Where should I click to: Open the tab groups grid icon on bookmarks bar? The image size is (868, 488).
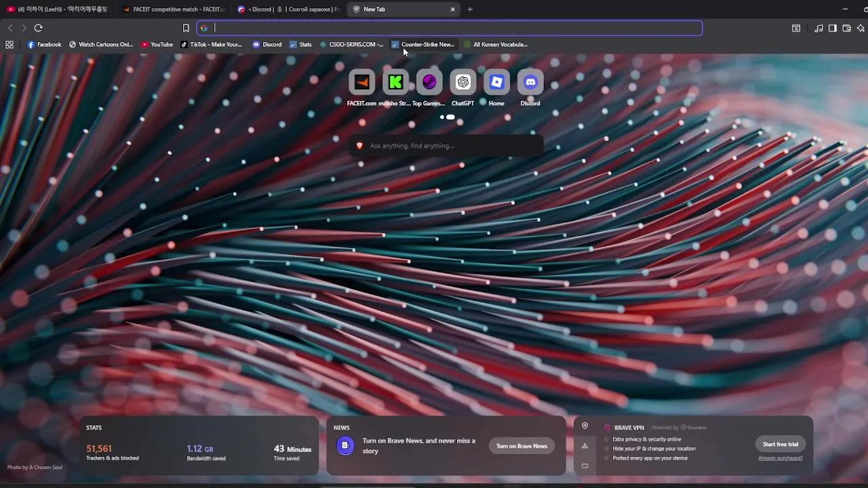9,45
